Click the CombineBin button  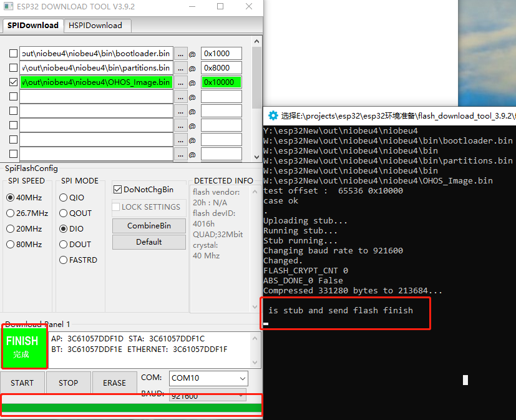pos(149,226)
